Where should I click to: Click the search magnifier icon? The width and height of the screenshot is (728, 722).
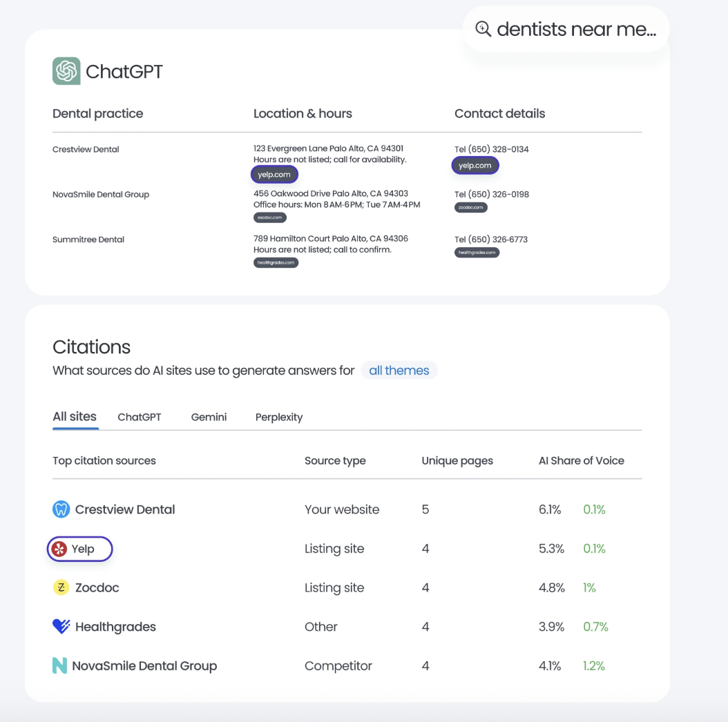tap(483, 29)
